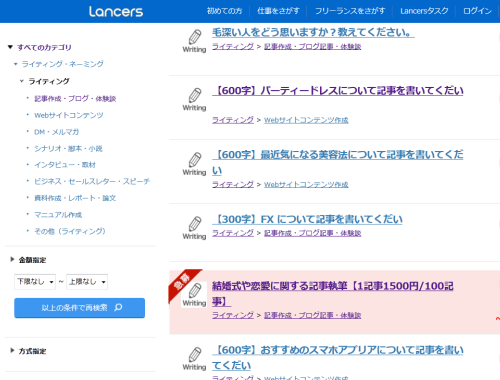Open 仕事をさがす menu item
Viewport: 500px width, 380px height.
click(278, 11)
